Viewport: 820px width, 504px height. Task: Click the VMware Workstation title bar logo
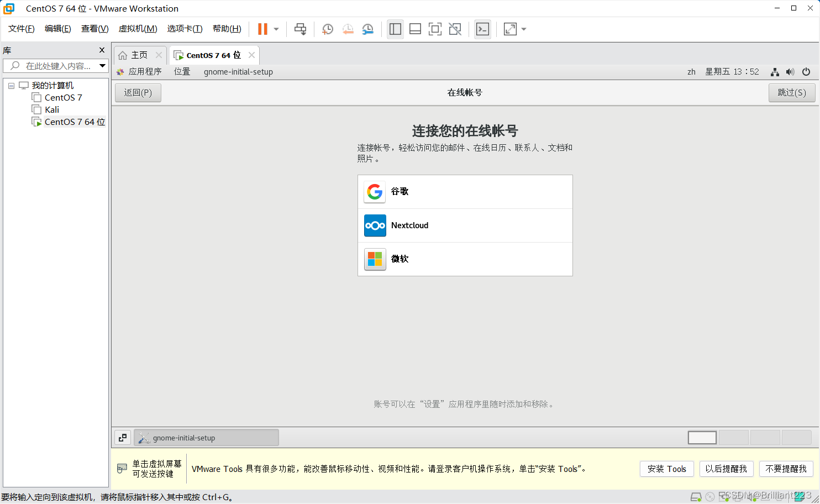tap(9, 8)
